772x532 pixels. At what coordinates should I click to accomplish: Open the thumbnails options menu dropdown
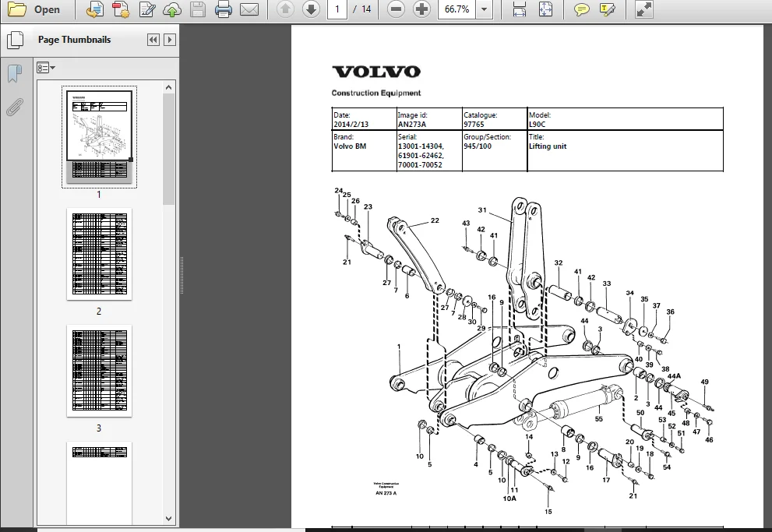(45, 68)
